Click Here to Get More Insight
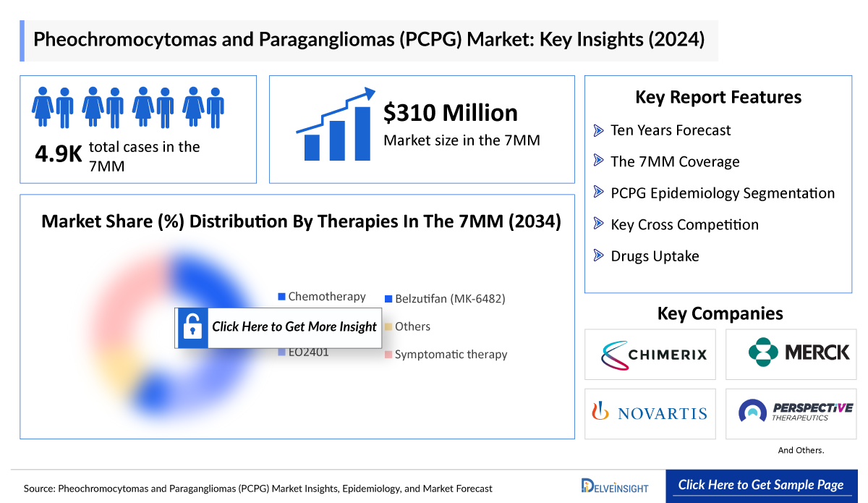Viewport: 868px width, 503px height. tap(294, 327)
